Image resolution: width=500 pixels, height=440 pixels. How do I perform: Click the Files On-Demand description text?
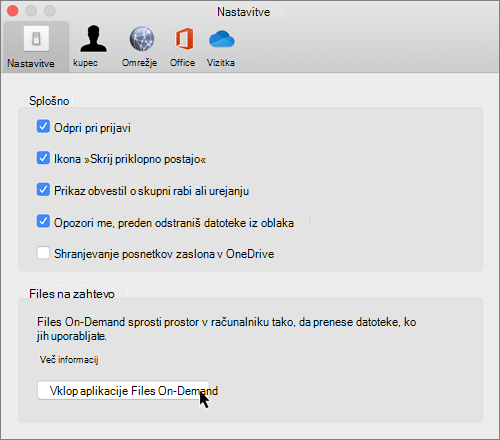pyautogui.click(x=227, y=329)
